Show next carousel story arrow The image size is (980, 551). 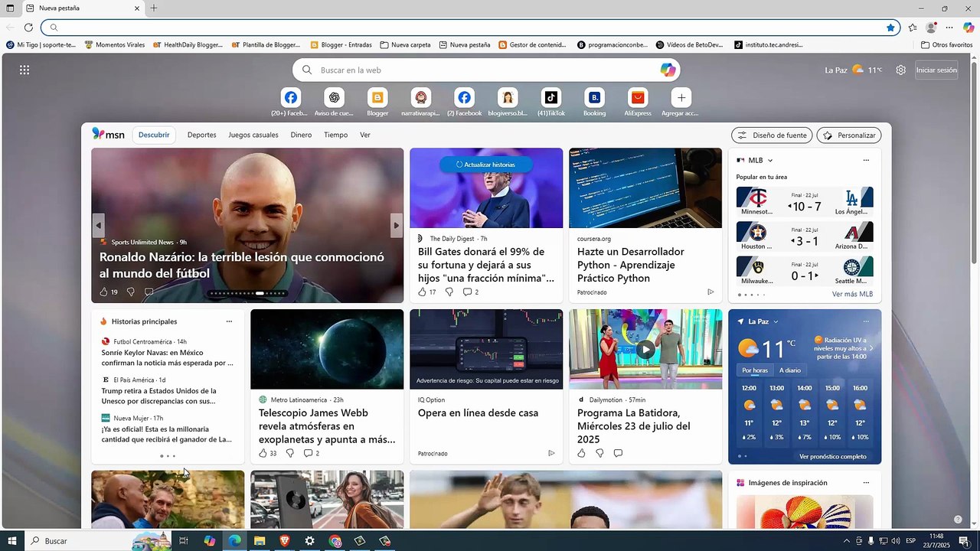[396, 225]
